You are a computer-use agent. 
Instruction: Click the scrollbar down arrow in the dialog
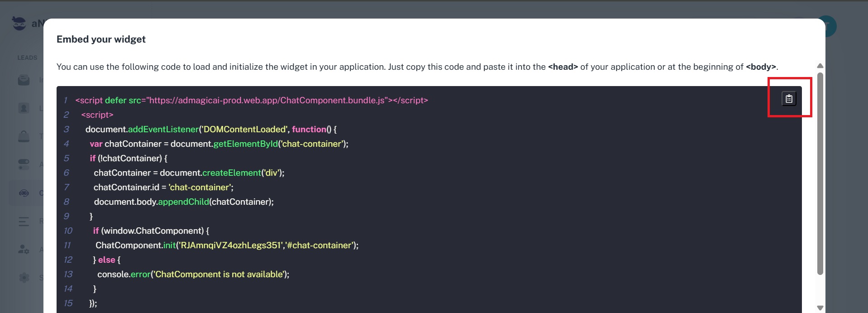[820, 308]
